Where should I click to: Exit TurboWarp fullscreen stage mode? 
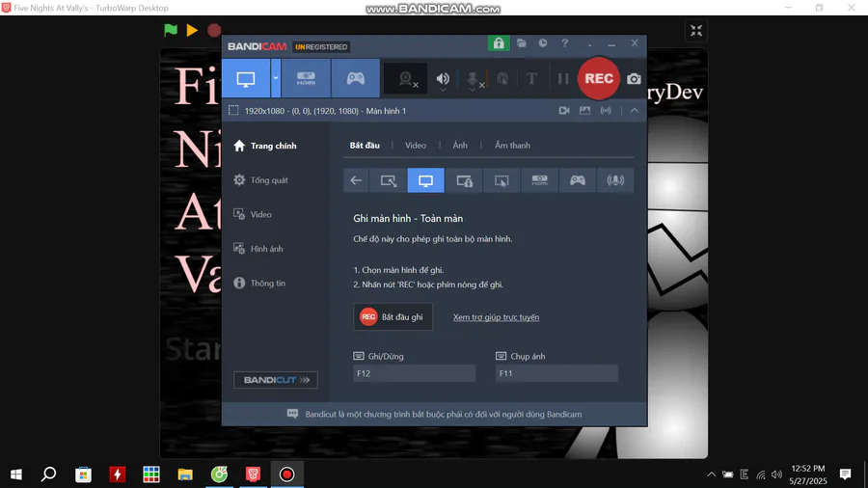click(695, 31)
